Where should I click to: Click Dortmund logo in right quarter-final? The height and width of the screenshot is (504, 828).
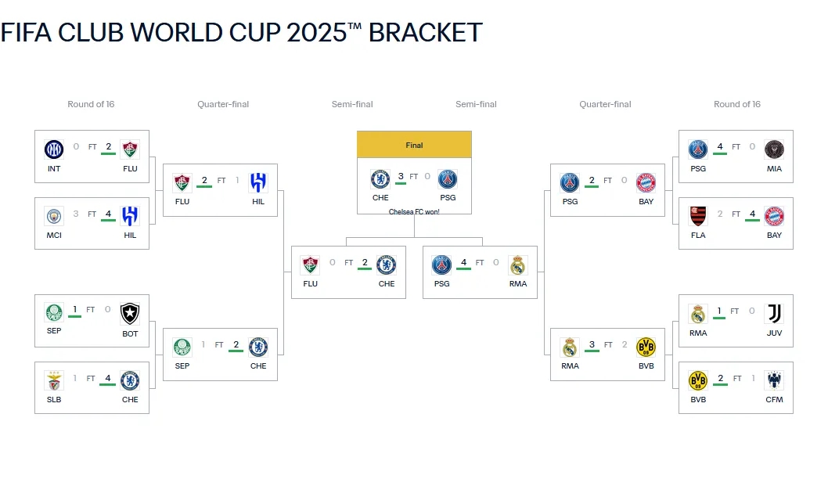646,347
